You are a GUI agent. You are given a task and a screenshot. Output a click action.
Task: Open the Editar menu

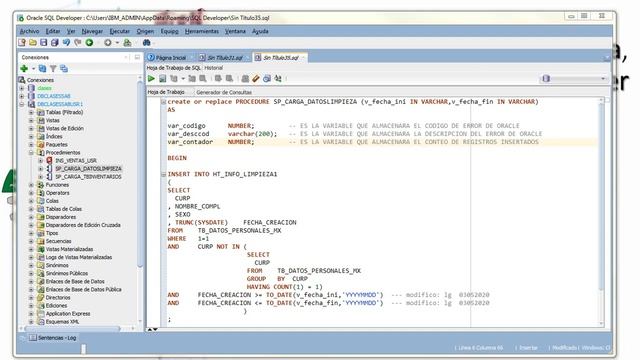(x=53, y=31)
